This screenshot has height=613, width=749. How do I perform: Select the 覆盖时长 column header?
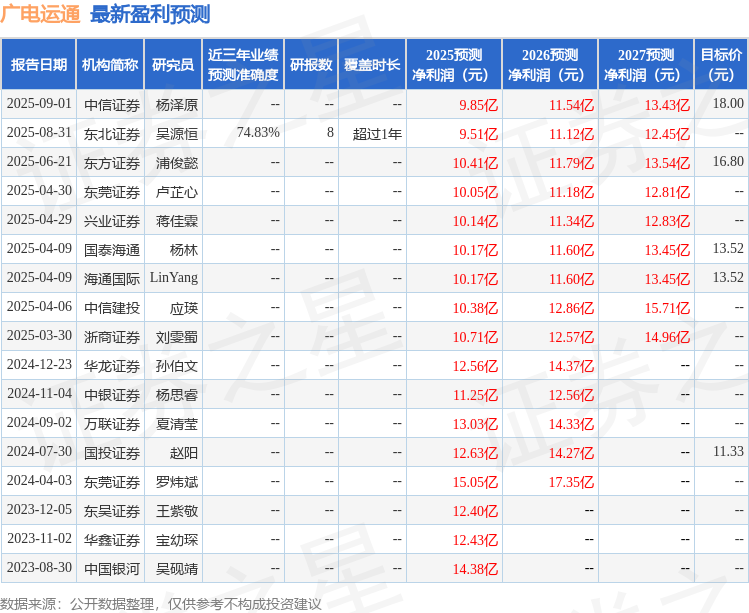pyautogui.click(x=372, y=65)
